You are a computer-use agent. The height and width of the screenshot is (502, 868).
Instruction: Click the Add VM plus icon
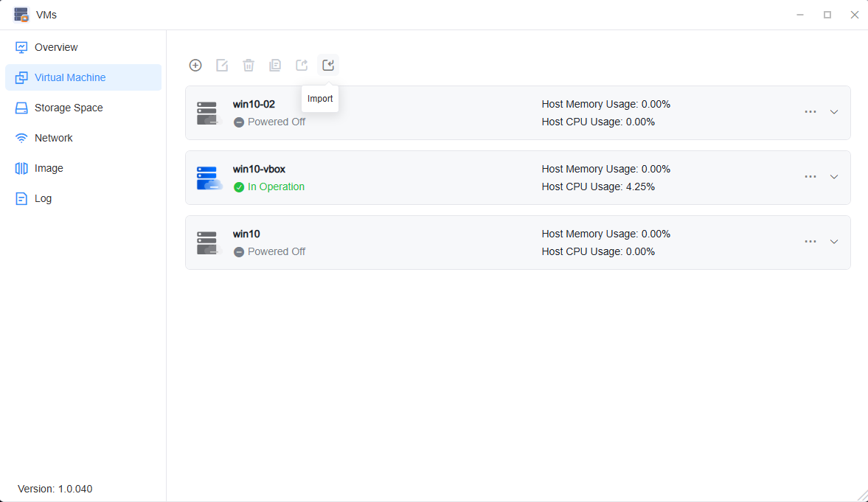(x=195, y=65)
